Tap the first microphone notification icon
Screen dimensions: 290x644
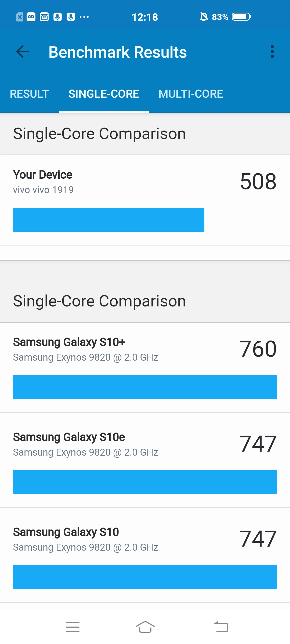pos(57,17)
